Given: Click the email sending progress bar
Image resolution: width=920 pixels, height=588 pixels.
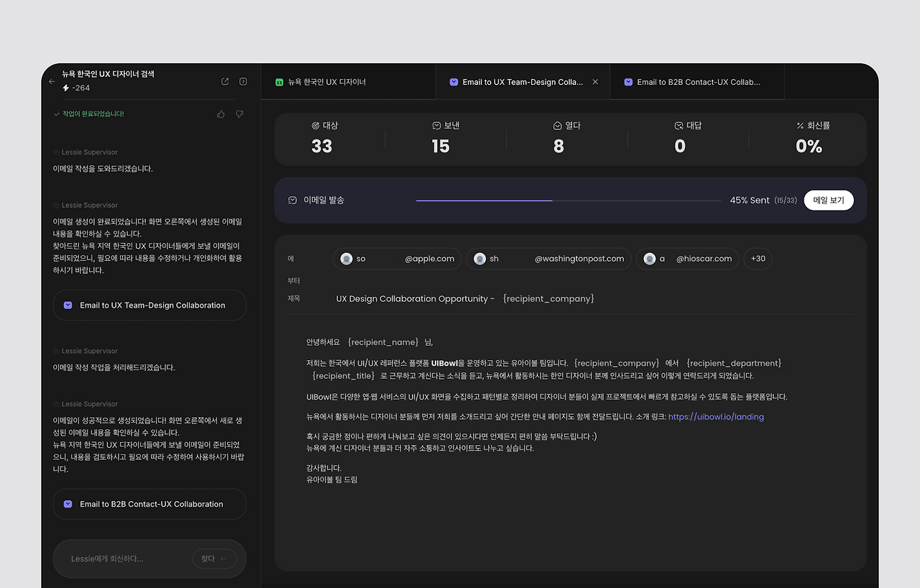Looking at the screenshot, I should [569, 201].
